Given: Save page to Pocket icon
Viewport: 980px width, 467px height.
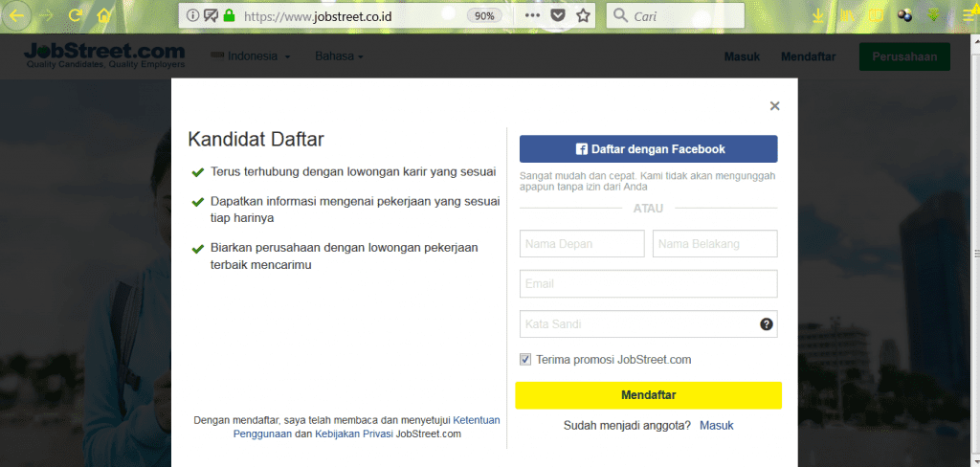Looking at the screenshot, I should [x=558, y=15].
